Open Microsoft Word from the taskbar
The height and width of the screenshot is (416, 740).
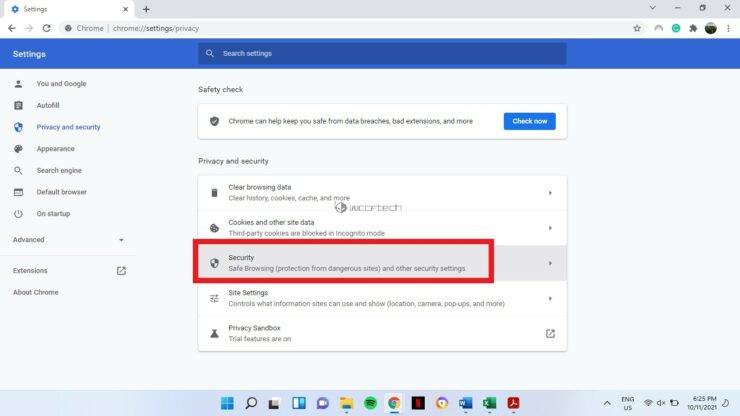[465, 403]
